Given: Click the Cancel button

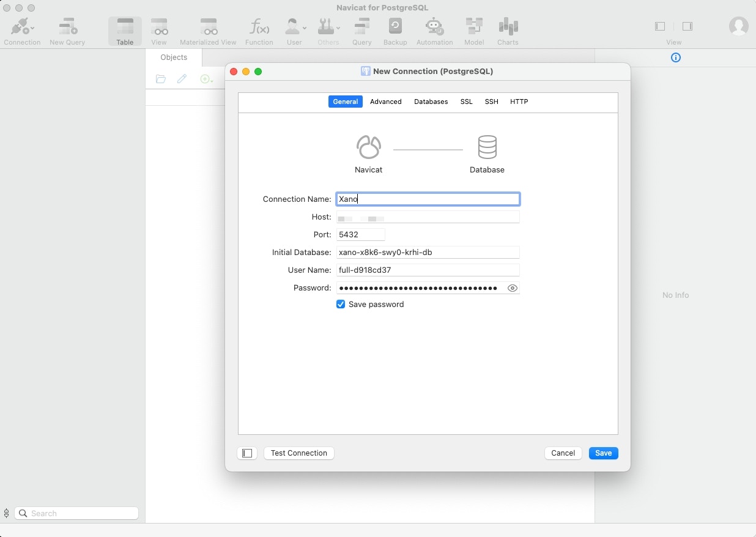Looking at the screenshot, I should coord(563,453).
